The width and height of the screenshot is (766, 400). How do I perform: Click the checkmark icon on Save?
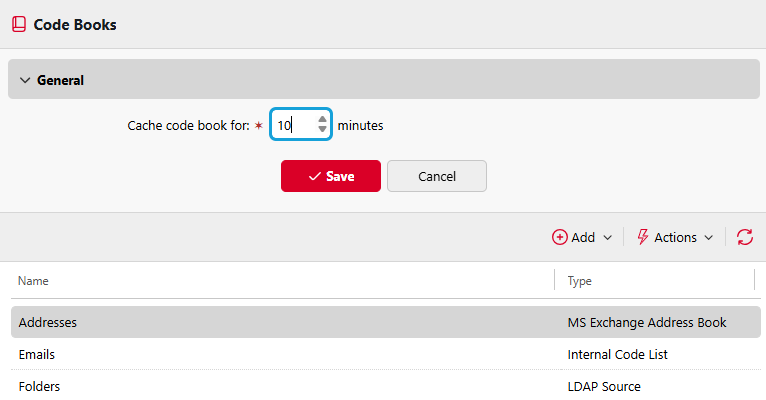(315, 176)
